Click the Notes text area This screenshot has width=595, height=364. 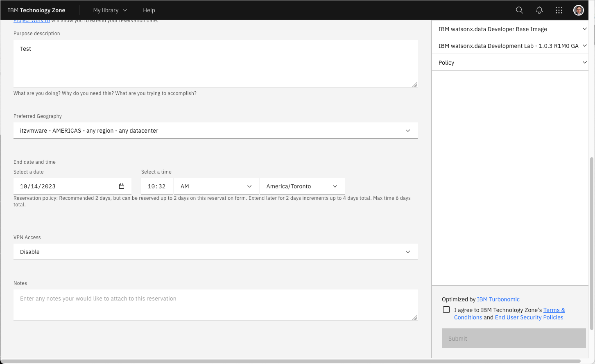[215, 305]
